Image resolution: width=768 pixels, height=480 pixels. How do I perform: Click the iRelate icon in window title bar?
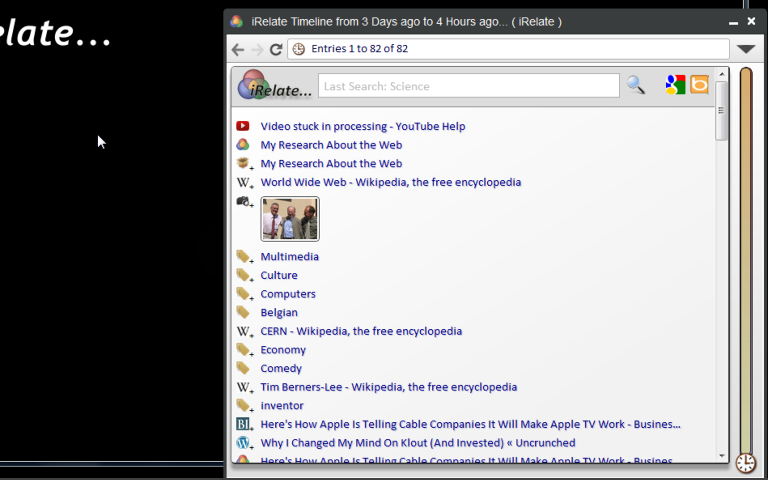click(237, 22)
